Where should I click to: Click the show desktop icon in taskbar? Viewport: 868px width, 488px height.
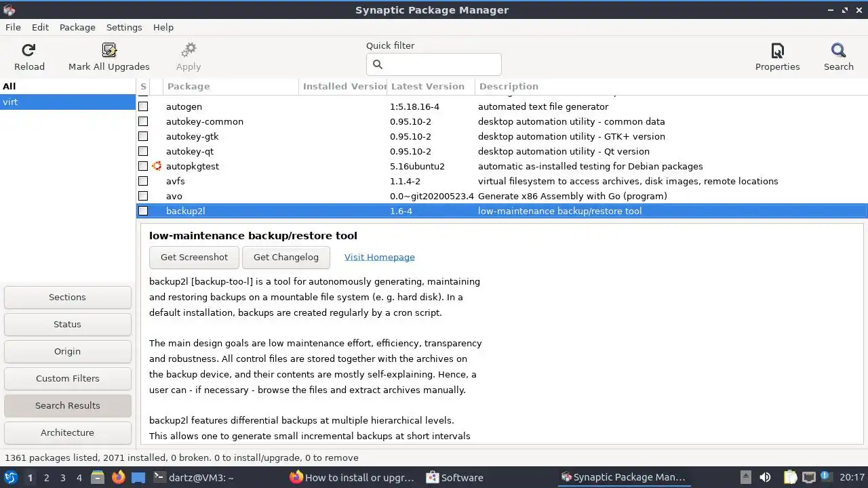click(x=138, y=477)
